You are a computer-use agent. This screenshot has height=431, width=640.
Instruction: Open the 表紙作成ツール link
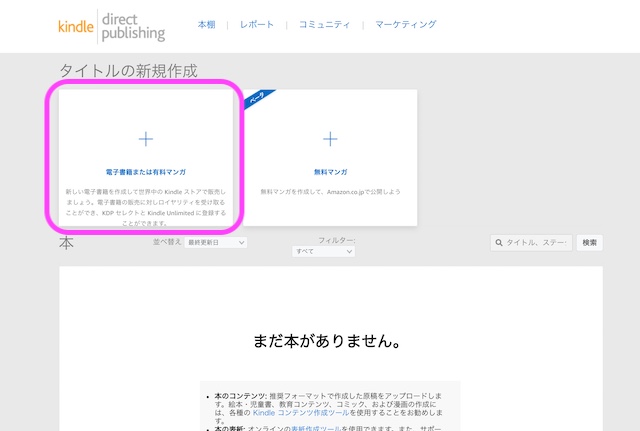(x=312, y=428)
